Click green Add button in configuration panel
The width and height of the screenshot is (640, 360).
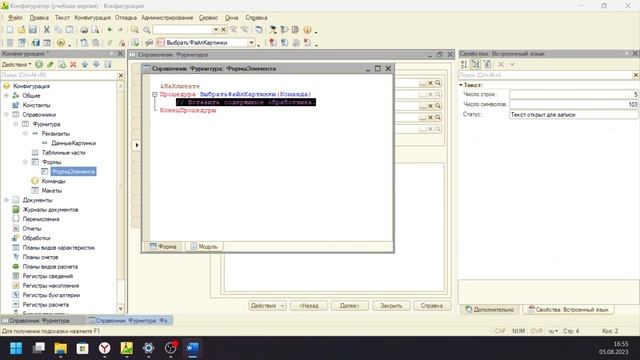tap(39, 64)
